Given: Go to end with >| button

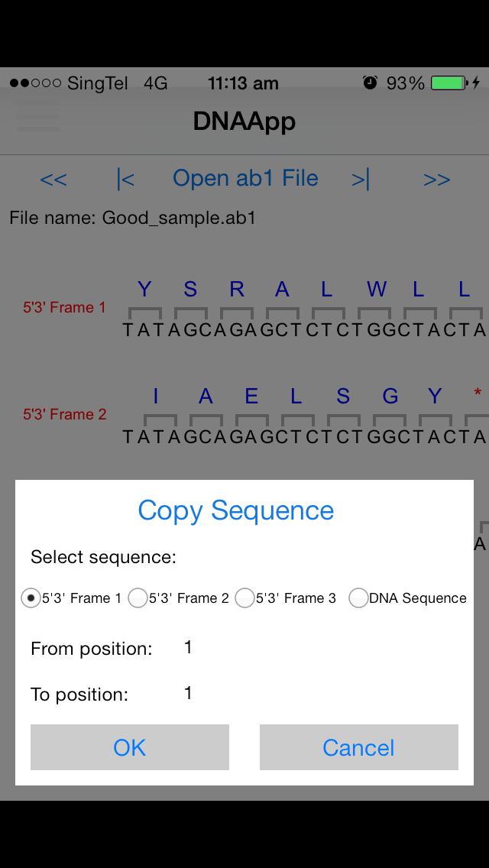Looking at the screenshot, I should [361, 179].
